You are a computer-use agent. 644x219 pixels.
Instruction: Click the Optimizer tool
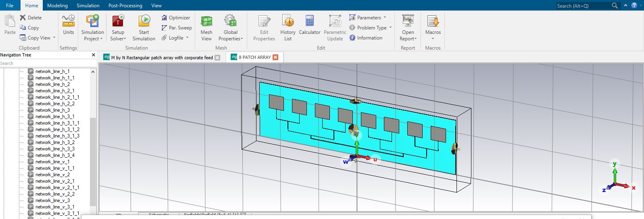tap(176, 18)
